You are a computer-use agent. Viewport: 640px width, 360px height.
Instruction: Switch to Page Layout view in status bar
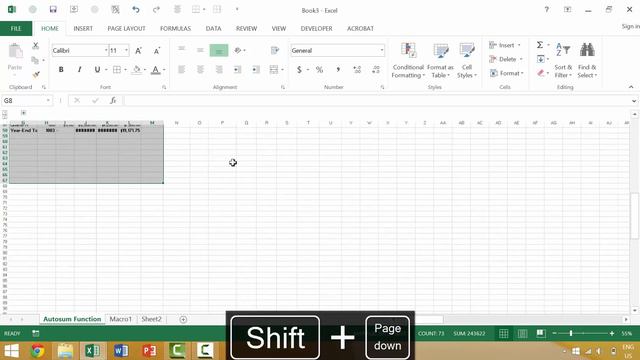(x=522, y=333)
